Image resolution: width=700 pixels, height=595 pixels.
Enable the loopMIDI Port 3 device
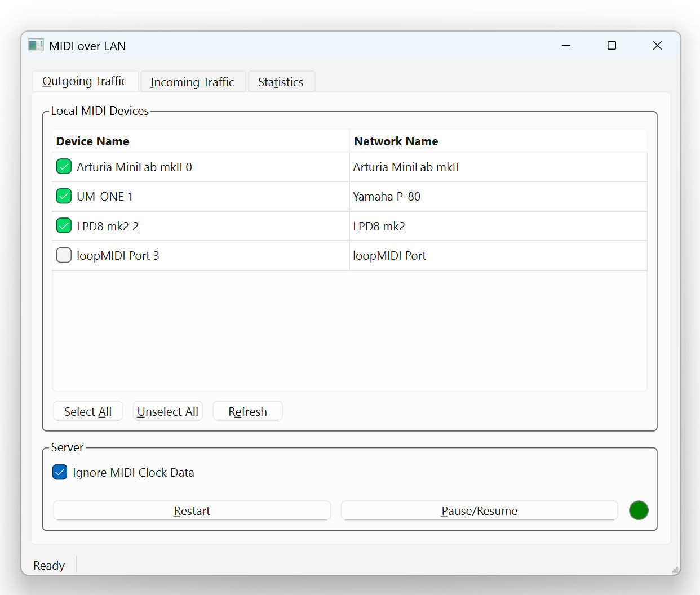pyautogui.click(x=64, y=255)
